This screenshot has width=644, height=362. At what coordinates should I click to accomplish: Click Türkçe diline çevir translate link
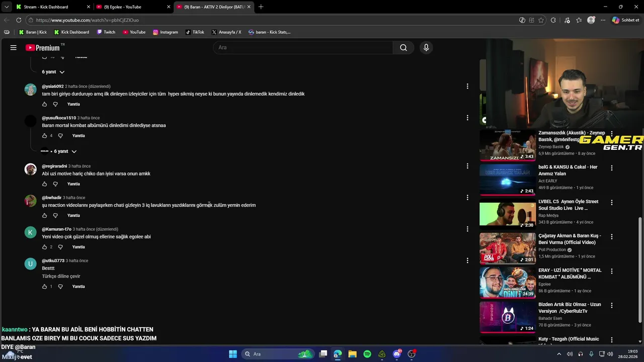(x=61, y=277)
